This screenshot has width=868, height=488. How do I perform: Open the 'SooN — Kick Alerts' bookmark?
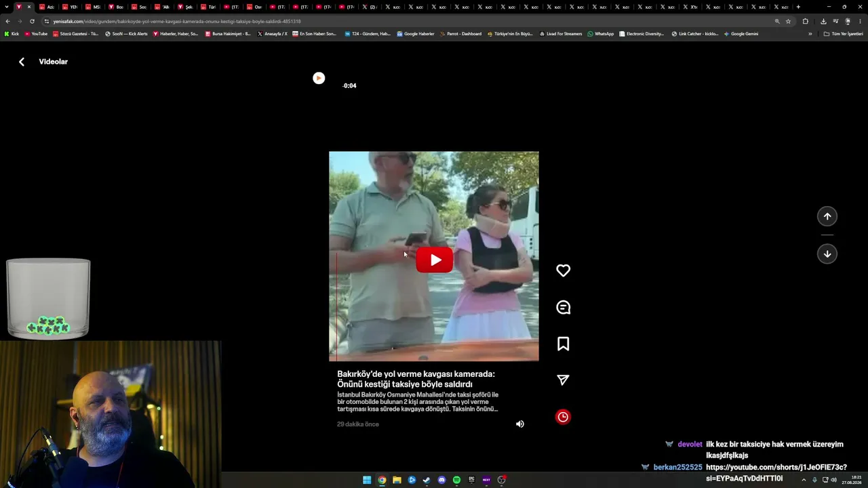126,34
